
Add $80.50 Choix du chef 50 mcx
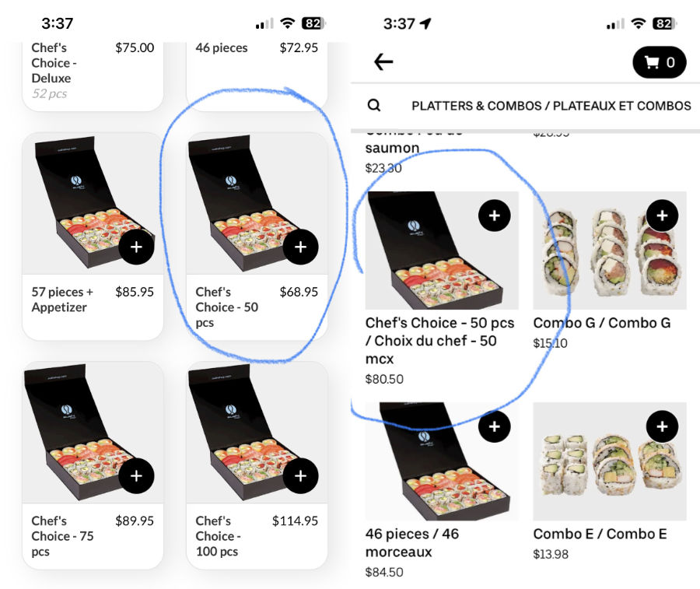click(494, 216)
